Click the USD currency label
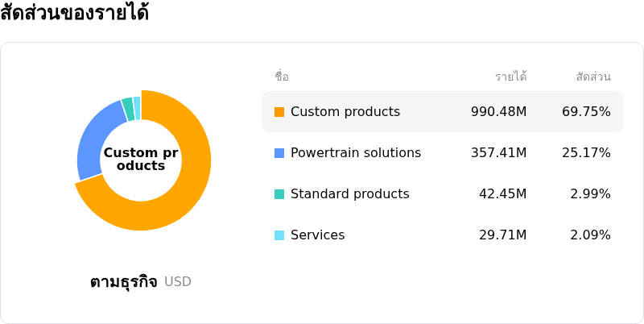 [178, 282]
